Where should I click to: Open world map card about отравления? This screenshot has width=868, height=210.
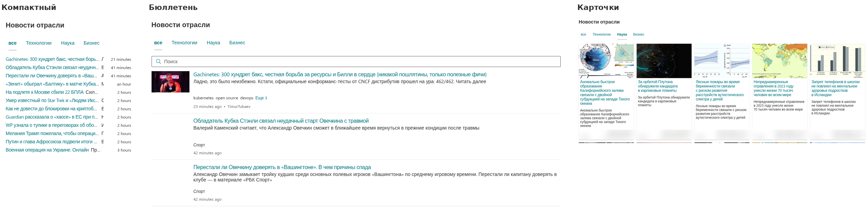click(x=779, y=61)
